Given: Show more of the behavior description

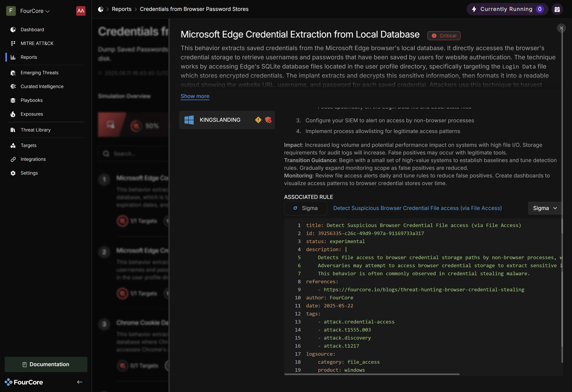Looking at the screenshot, I should click(x=195, y=96).
